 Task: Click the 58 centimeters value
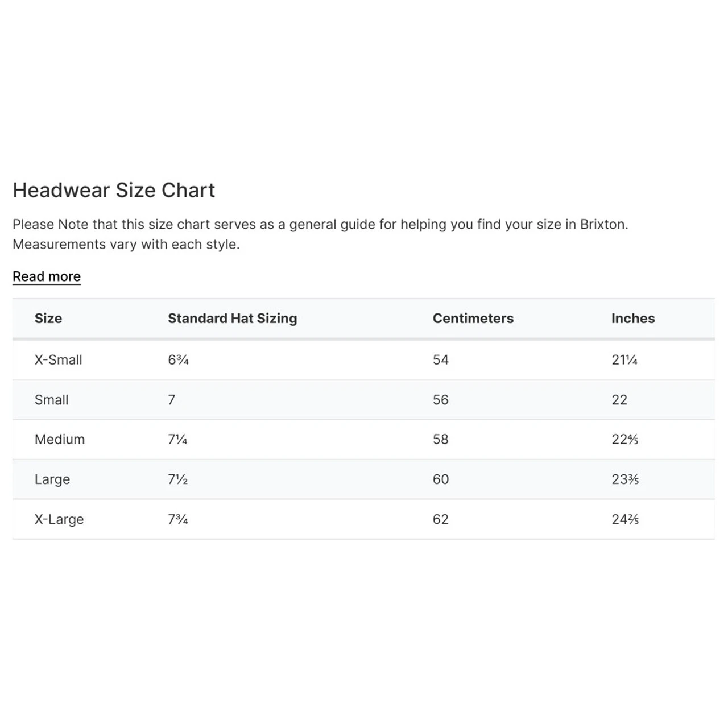coord(440,440)
